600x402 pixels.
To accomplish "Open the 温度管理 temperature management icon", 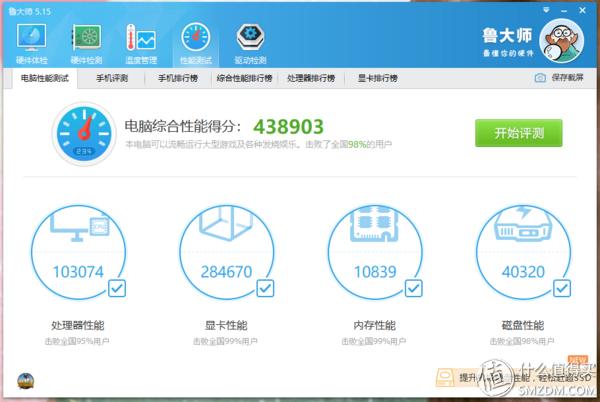I will coord(141,43).
